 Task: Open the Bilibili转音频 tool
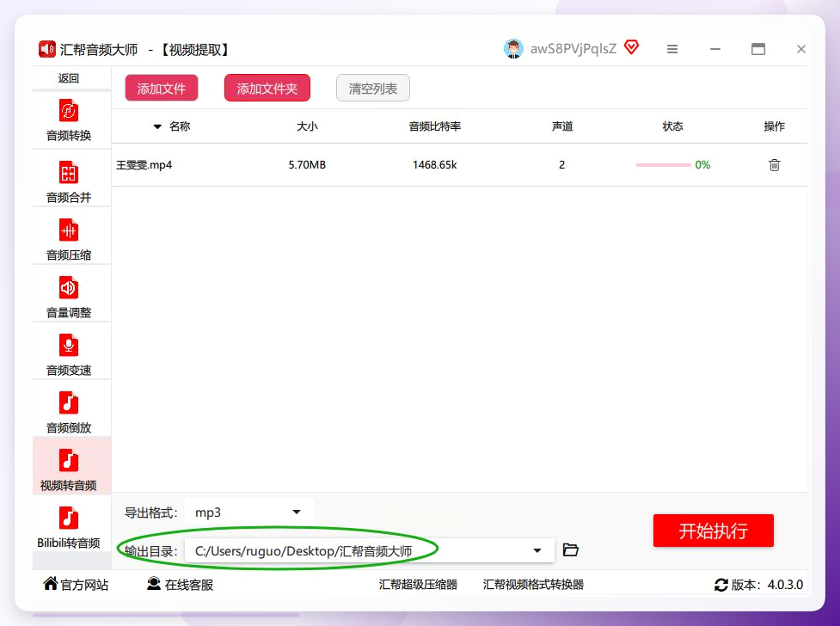point(69,527)
